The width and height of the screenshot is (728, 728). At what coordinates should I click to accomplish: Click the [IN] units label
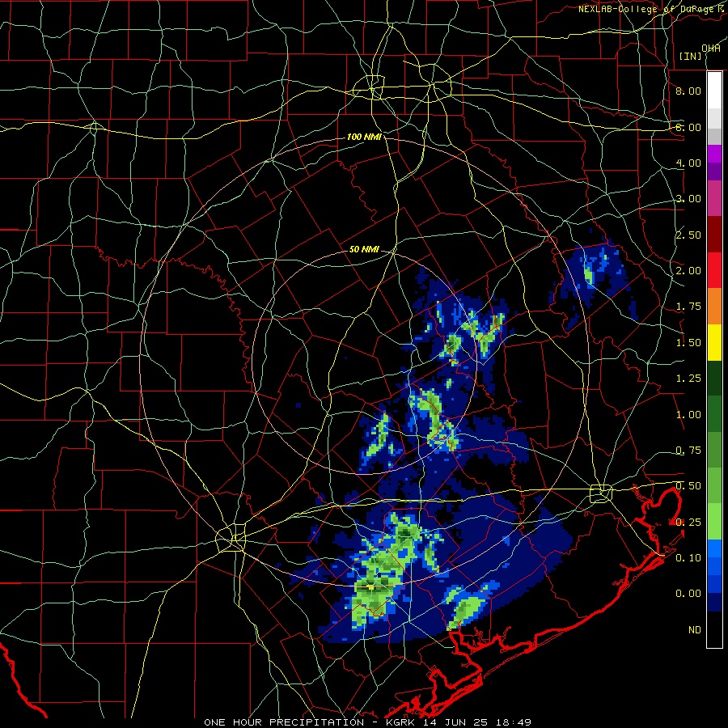[x=691, y=56]
